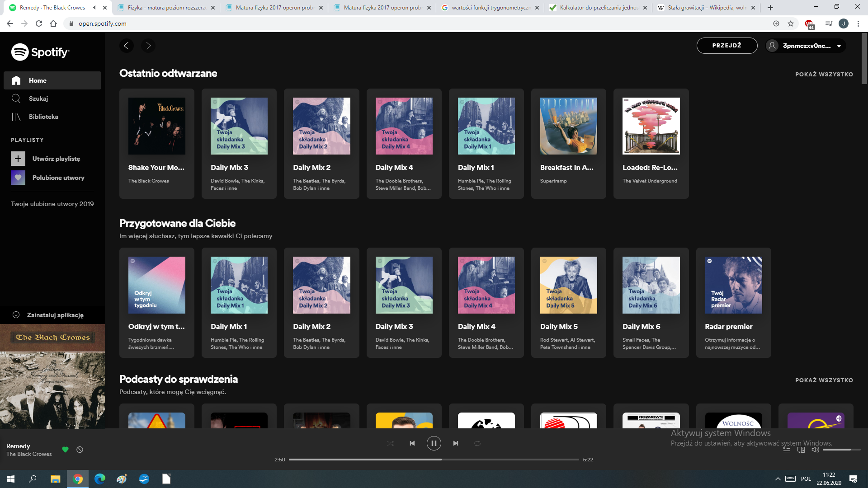This screenshot has height=488, width=868.
Task: Show hidden tray icons chevron
Action: 778,479
